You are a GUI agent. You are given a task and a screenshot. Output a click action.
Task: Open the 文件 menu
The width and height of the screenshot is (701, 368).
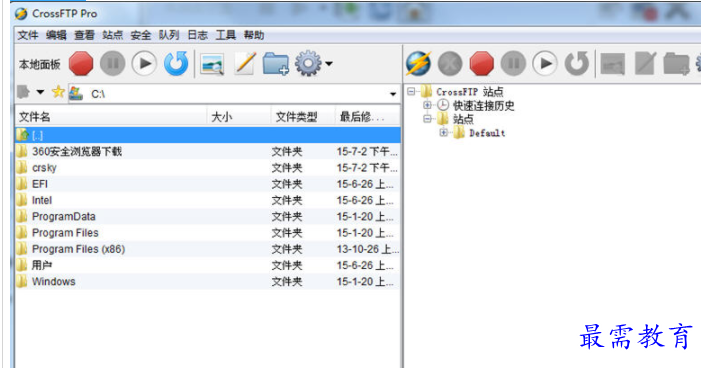click(x=28, y=35)
